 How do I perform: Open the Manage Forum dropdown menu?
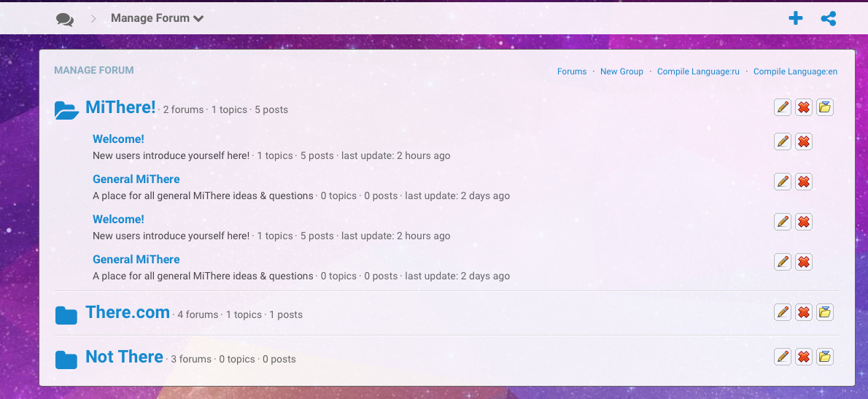(157, 18)
